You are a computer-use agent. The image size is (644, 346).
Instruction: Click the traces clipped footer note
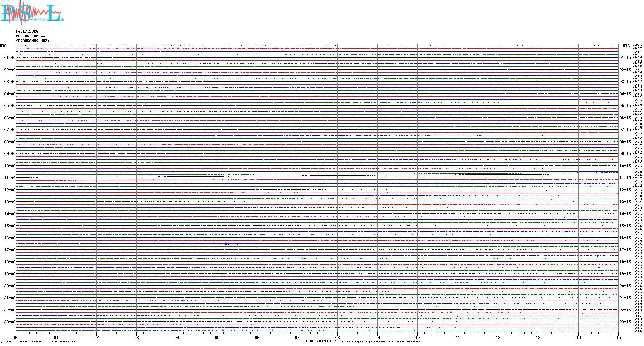380,342
